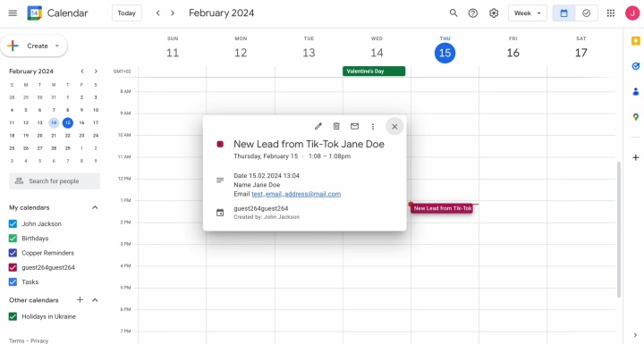Open the account profile avatar
The height and width of the screenshot is (344, 644).
coord(632,13)
